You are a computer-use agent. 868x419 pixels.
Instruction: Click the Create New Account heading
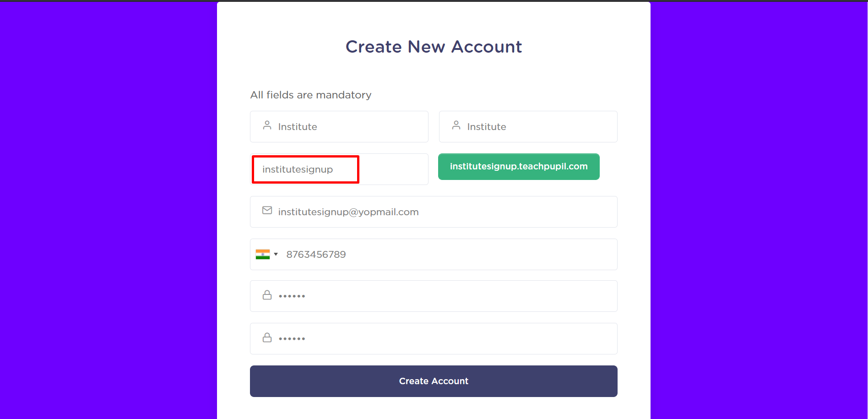click(434, 47)
